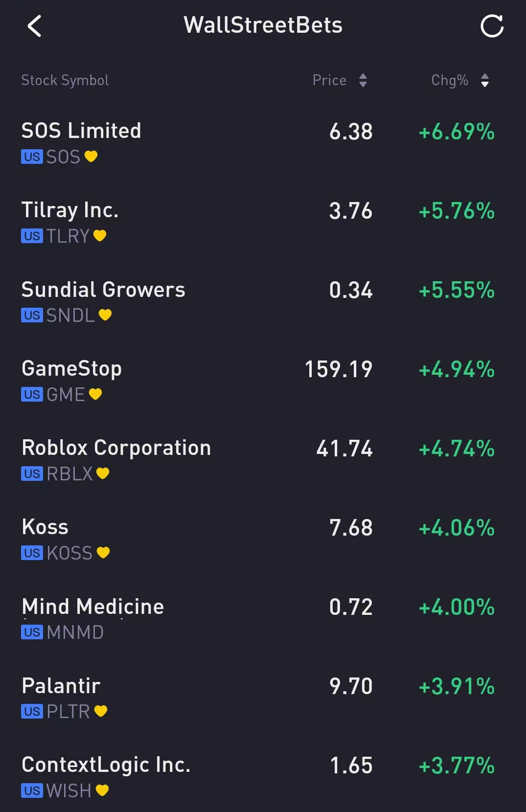Open Mind Medicine stock details

pos(263,619)
